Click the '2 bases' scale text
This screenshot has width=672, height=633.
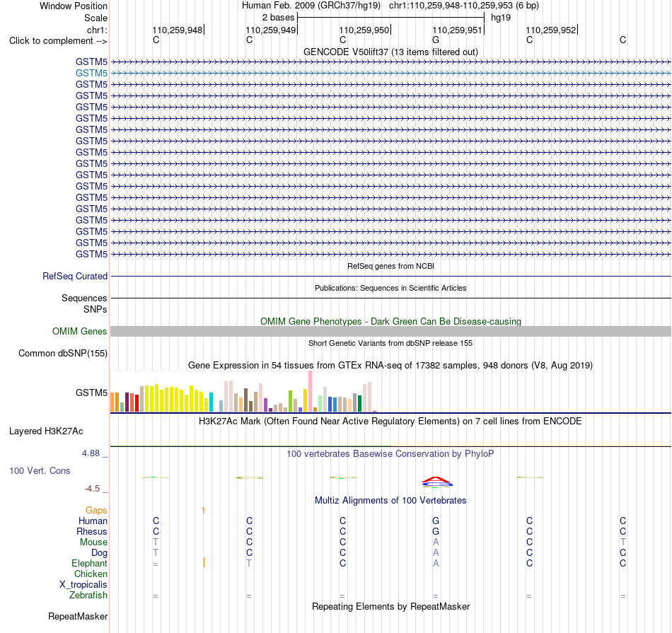point(278,18)
